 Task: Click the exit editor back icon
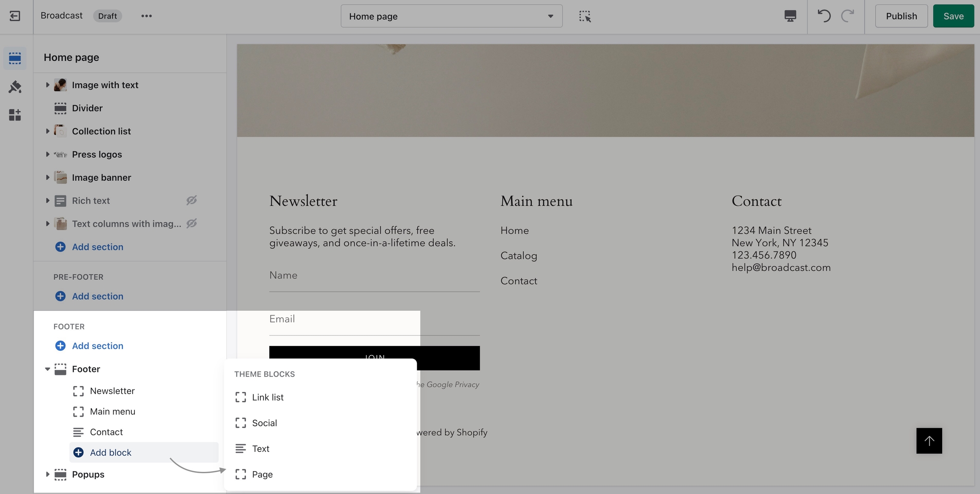click(x=15, y=16)
